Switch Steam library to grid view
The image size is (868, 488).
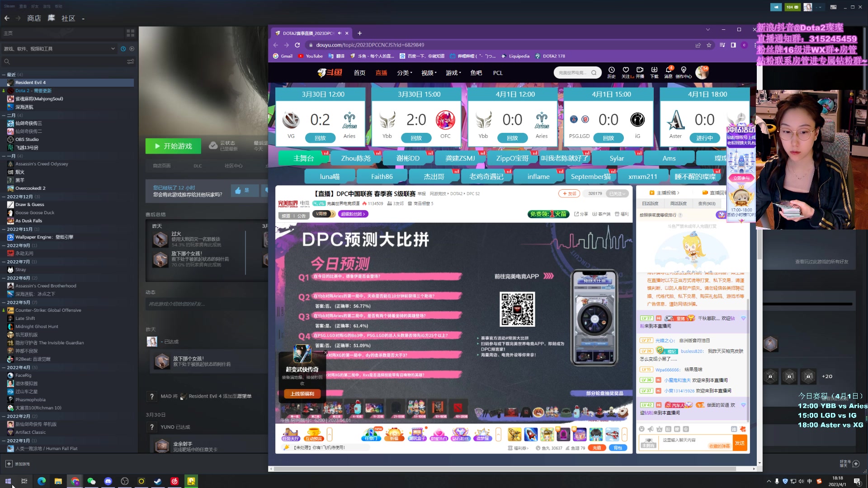130,33
